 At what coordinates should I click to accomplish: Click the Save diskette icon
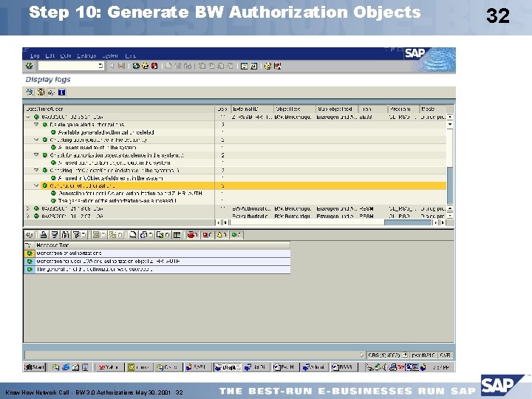pos(121,66)
